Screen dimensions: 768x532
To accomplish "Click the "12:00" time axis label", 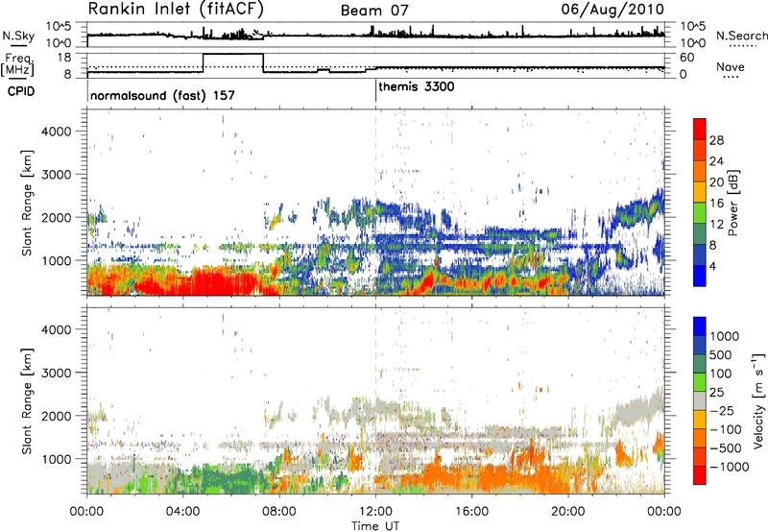I will [375, 512].
